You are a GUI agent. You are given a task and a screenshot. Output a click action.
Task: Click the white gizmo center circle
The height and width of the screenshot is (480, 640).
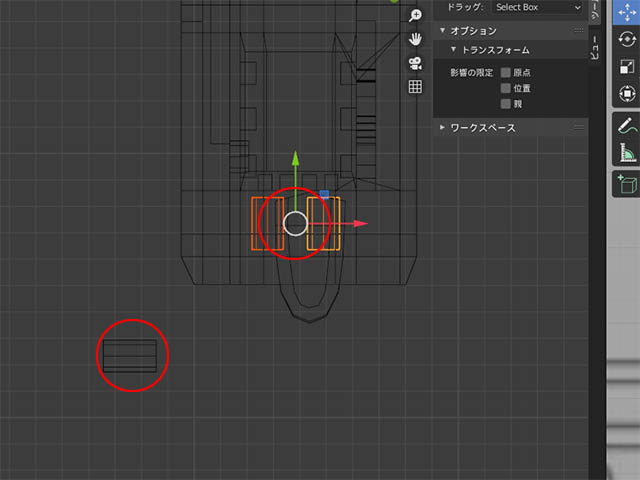coord(295,224)
